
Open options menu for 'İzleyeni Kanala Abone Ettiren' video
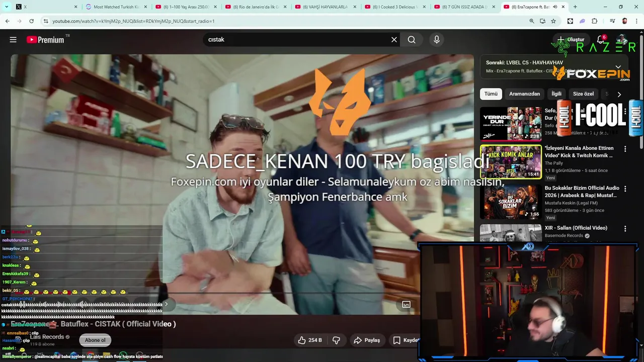point(625,149)
